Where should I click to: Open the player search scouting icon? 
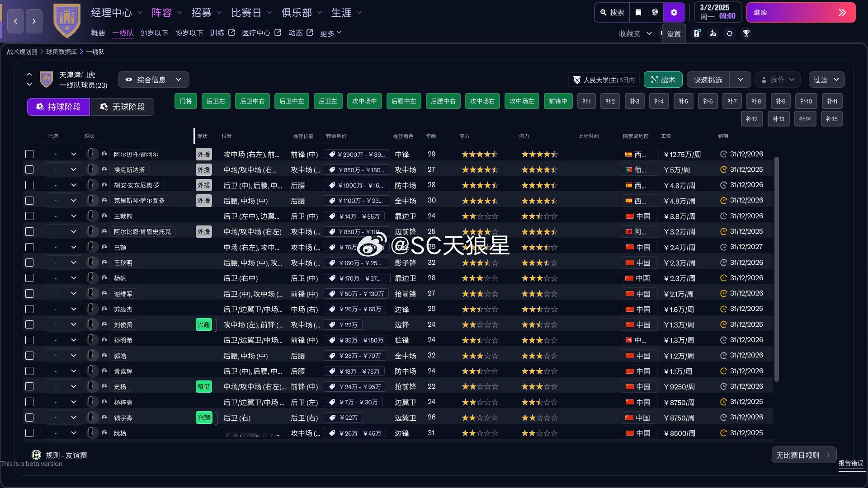coord(713,33)
